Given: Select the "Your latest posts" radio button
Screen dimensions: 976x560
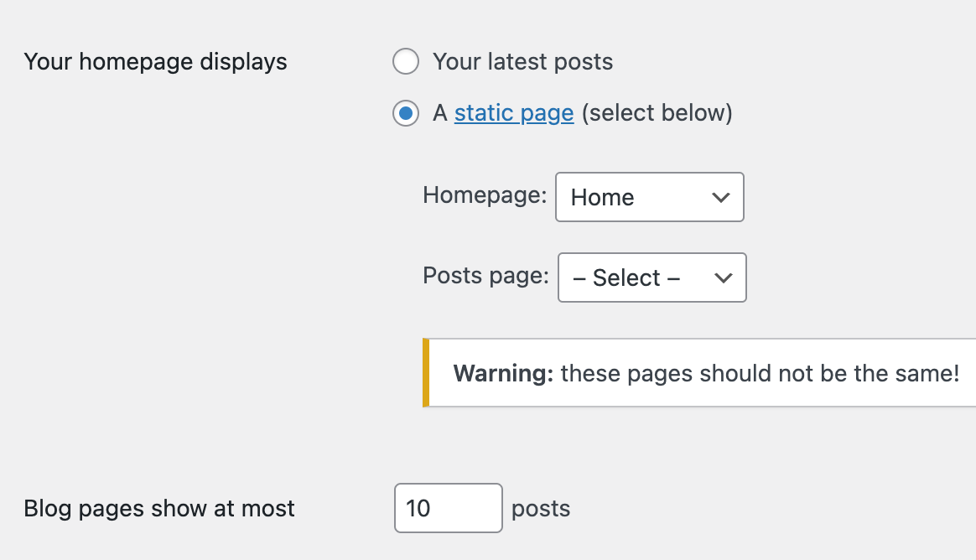Looking at the screenshot, I should (x=406, y=62).
